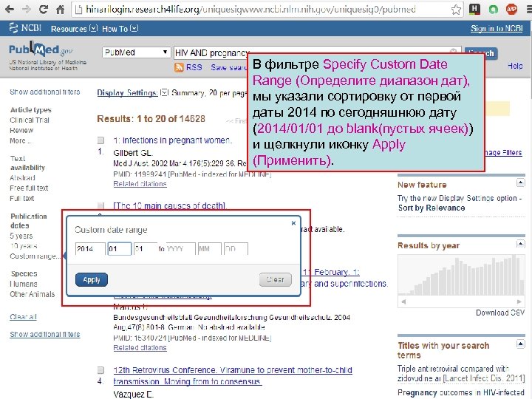Click start year field showing 2014

tap(90, 249)
